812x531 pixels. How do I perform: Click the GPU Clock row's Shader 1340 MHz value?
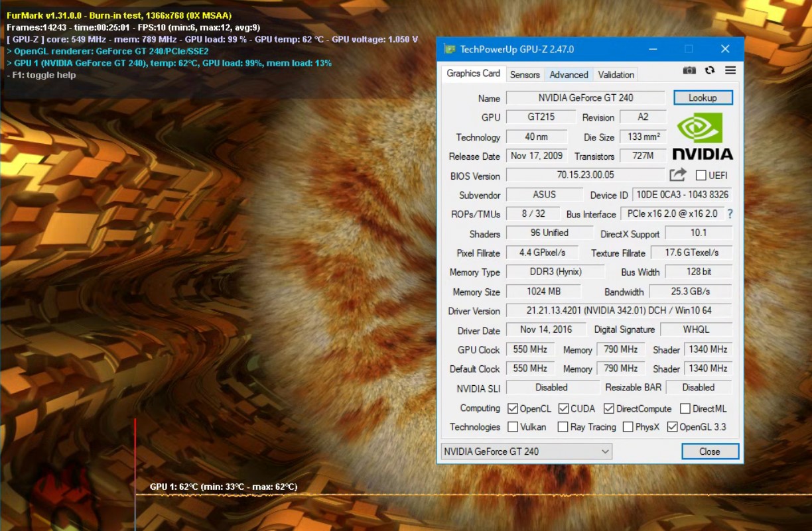[x=709, y=349]
